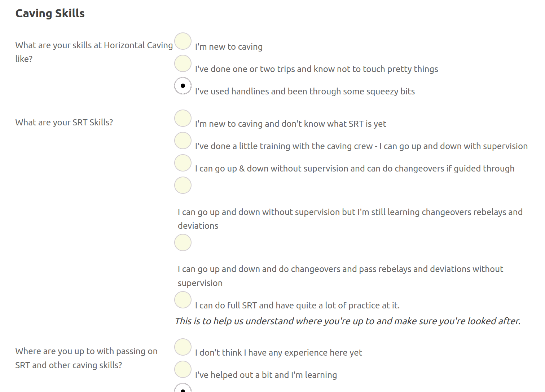Select "I've used handlines and been through some squeezy bits"
Viewport: 545px width, 392px height.
coord(183,86)
